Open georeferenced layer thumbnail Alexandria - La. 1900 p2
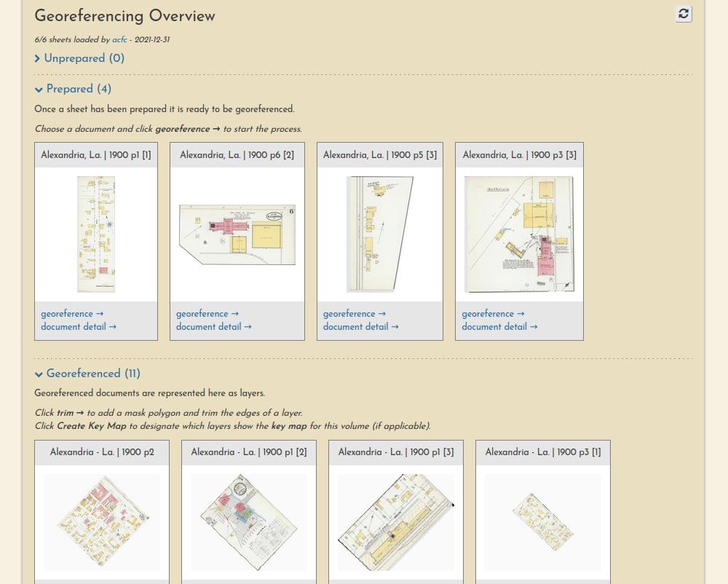728x584 pixels. coord(102,521)
